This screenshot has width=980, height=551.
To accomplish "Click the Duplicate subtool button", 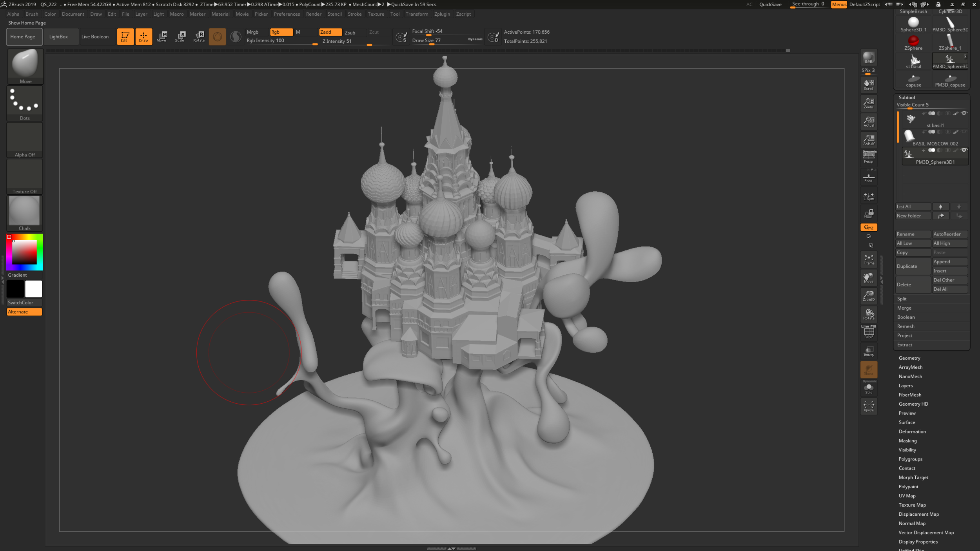I will click(913, 266).
